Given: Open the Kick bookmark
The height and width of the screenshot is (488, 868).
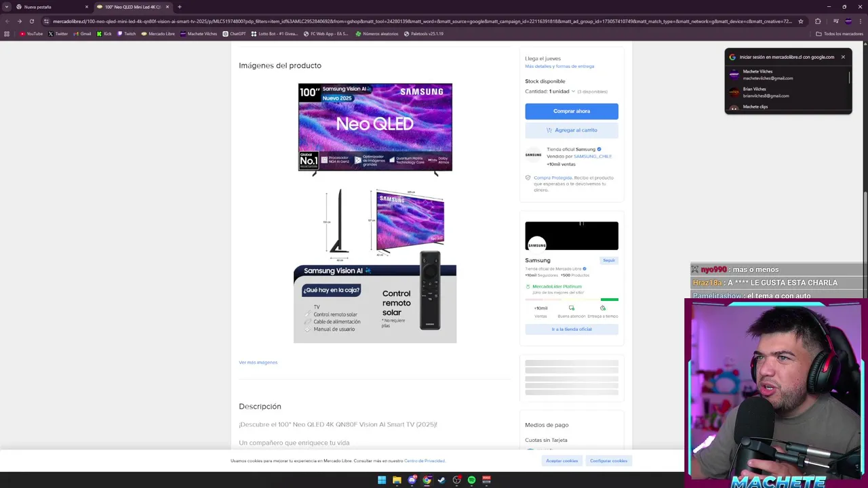Looking at the screenshot, I should tap(104, 33).
